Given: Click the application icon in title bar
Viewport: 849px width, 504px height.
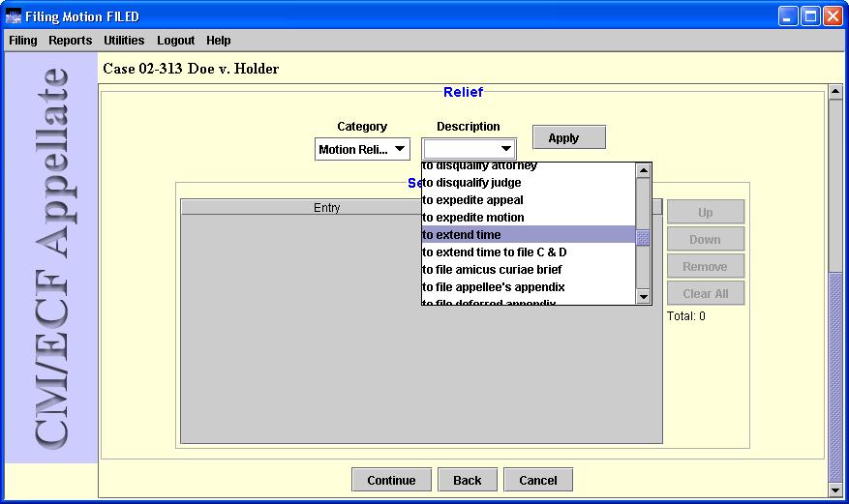Looking at the screenshot, I should click(13, 16).
